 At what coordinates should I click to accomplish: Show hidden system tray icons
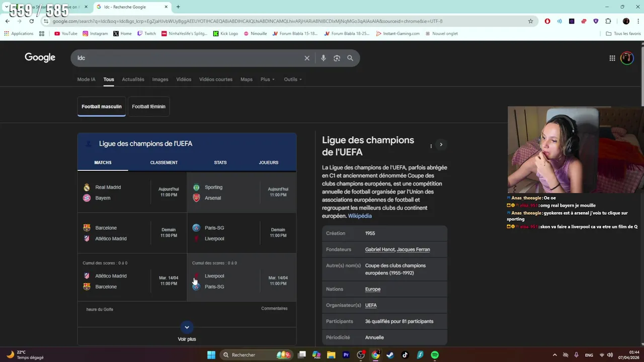coord(554,355)
